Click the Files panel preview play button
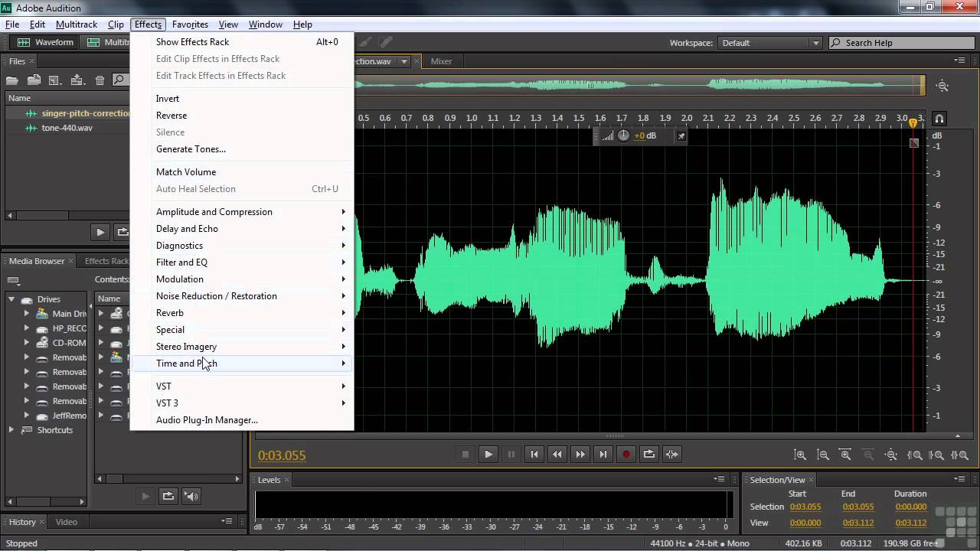 click(x=100, y=232)
